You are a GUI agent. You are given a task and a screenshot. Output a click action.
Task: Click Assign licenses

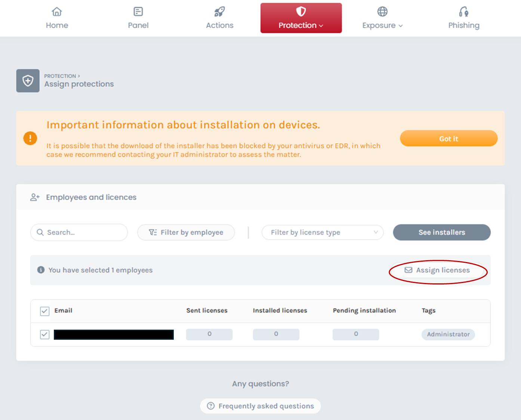pos(438,270)
